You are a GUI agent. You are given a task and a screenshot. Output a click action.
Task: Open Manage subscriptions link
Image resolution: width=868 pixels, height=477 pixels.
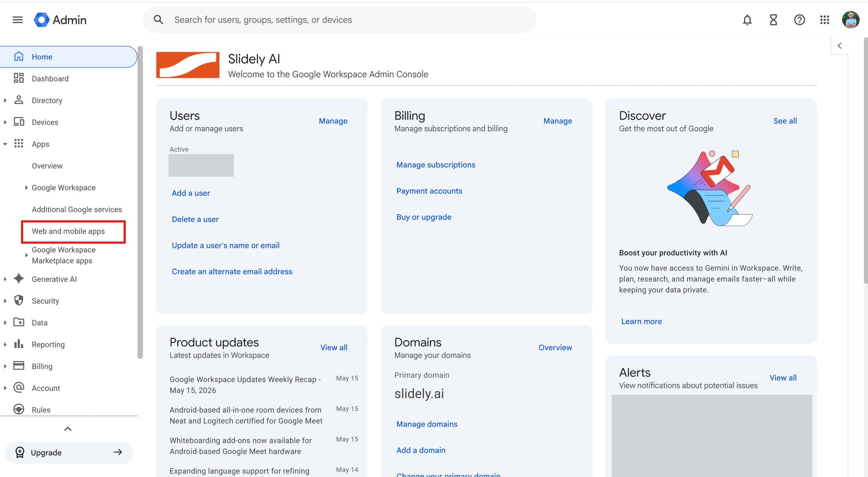[x=436, y=165]
